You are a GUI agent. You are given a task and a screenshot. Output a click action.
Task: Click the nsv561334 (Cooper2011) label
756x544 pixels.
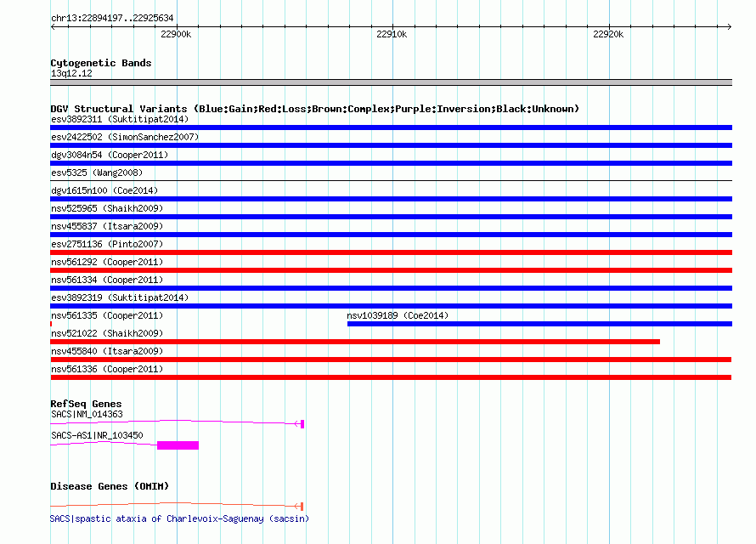107,280
